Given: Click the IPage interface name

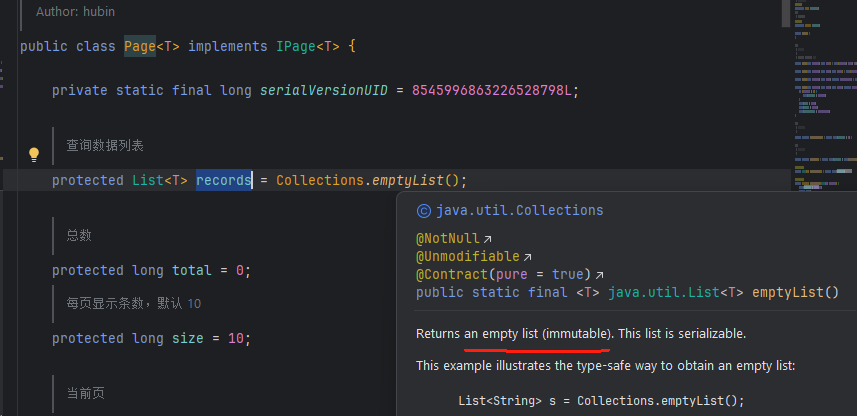Looking at the screenshot, I should 296,47.
